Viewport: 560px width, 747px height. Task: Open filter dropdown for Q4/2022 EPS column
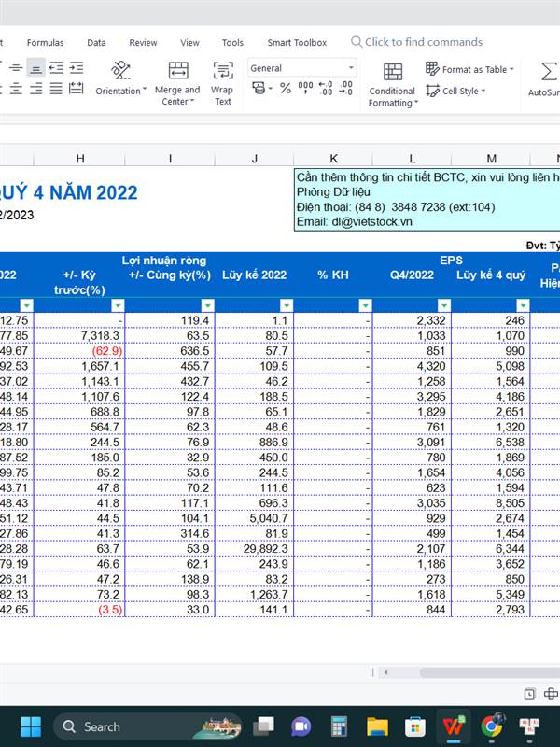pos(444,305)
